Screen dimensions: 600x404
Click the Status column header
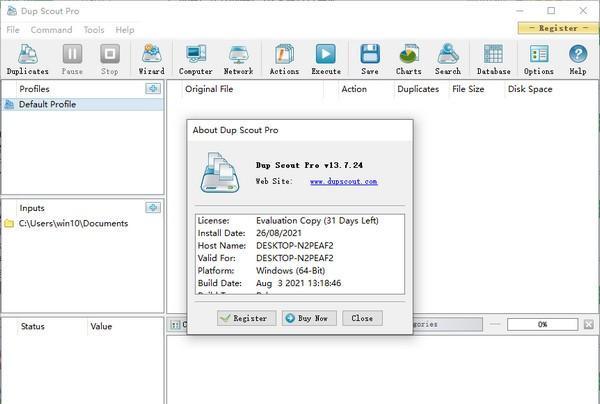[x=33, y=326]
